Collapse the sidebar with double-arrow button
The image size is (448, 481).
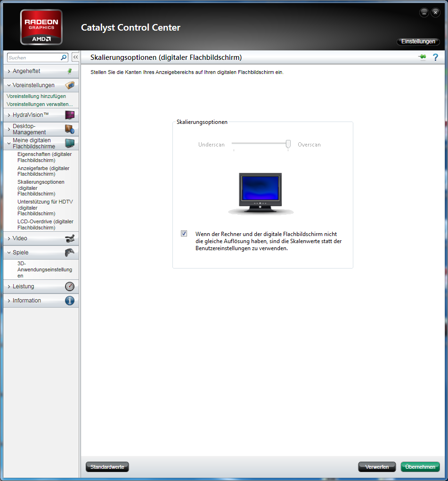tap(75, 57)
